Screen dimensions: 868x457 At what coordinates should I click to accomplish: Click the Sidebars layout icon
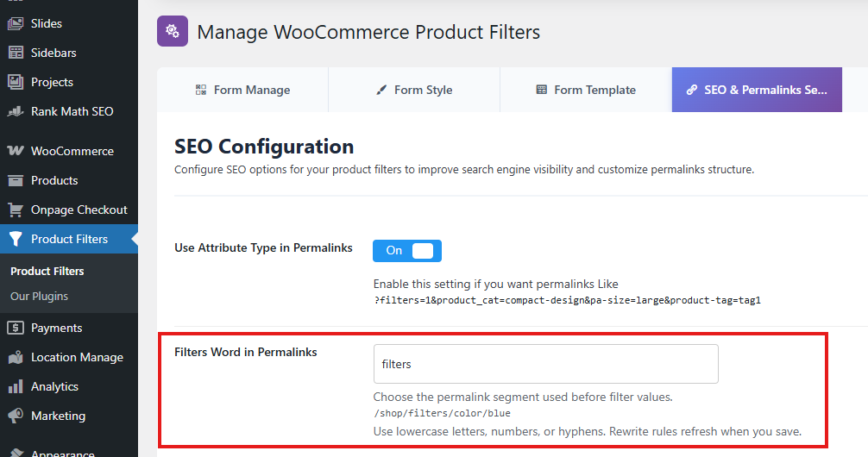(16, 53)
